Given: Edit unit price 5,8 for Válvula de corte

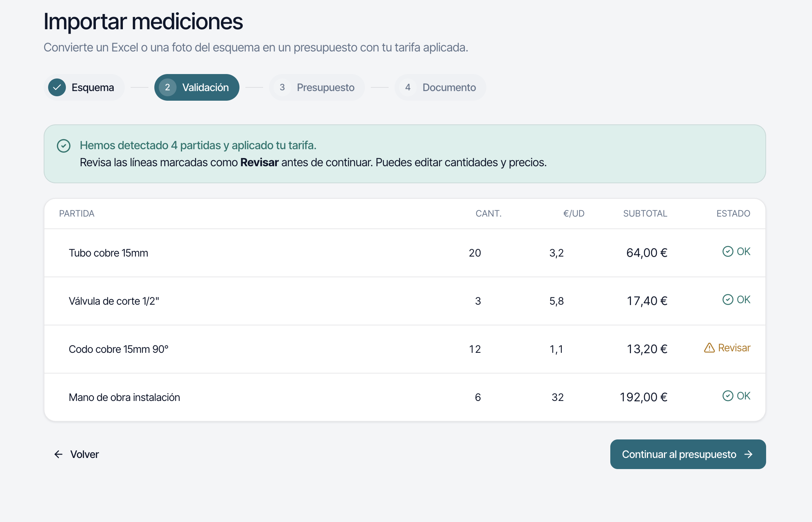Looking at the screenshot, I should [556, 301].
